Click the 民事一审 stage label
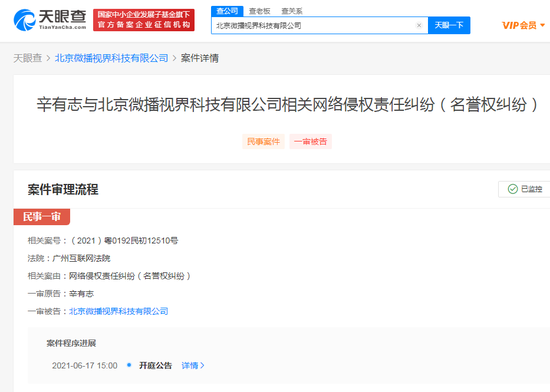550x392 pixels. click(x=42, y=217)
